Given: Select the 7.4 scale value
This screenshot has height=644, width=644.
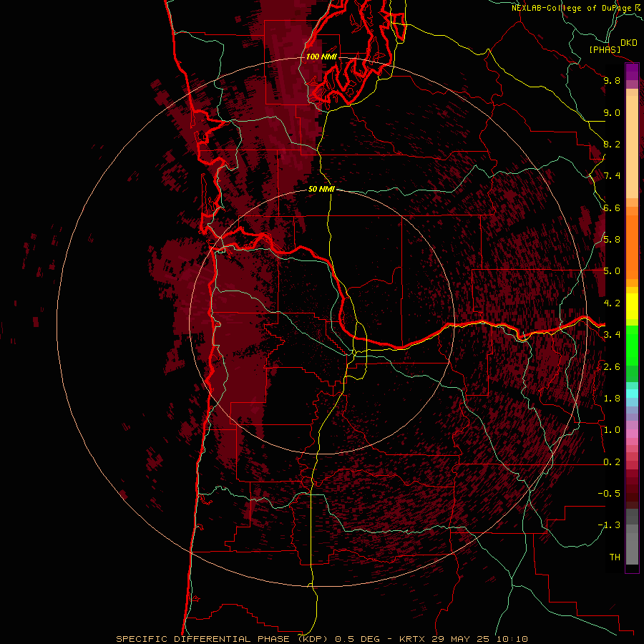Looking at the screenshot, I should [612, 176].
